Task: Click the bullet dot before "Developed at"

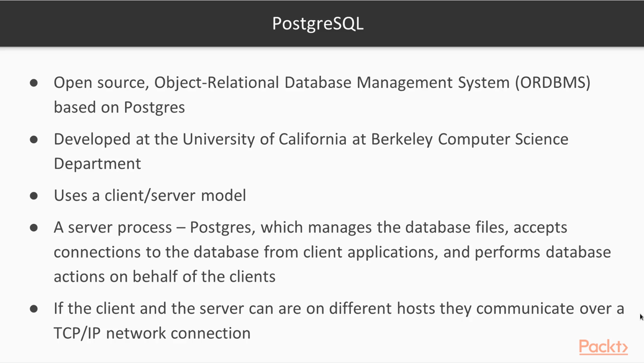Action: (34, 139)
